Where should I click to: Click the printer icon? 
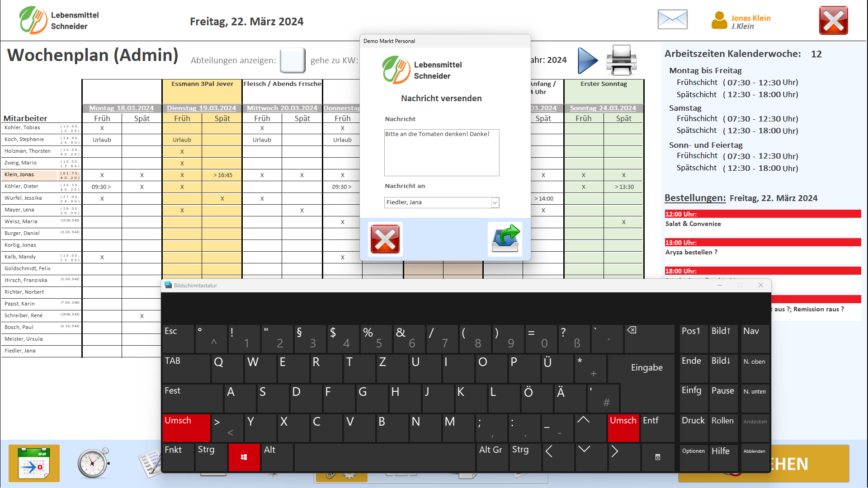621,60
